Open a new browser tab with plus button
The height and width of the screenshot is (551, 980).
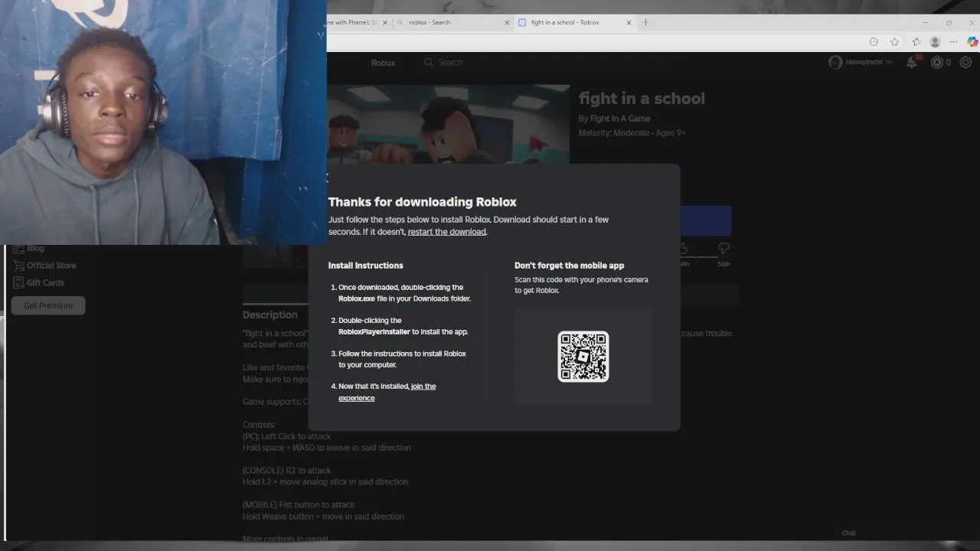point(645,22)
